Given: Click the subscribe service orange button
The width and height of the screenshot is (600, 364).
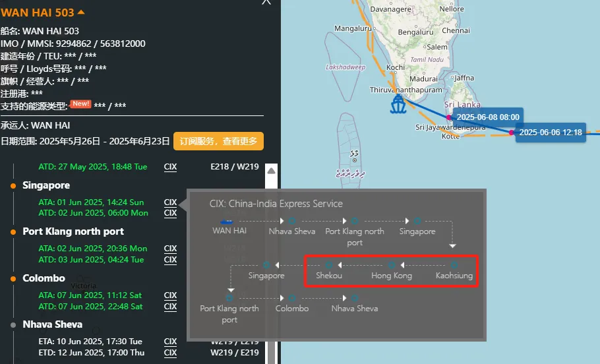Looking at the screenshot, I should point(218,141).
